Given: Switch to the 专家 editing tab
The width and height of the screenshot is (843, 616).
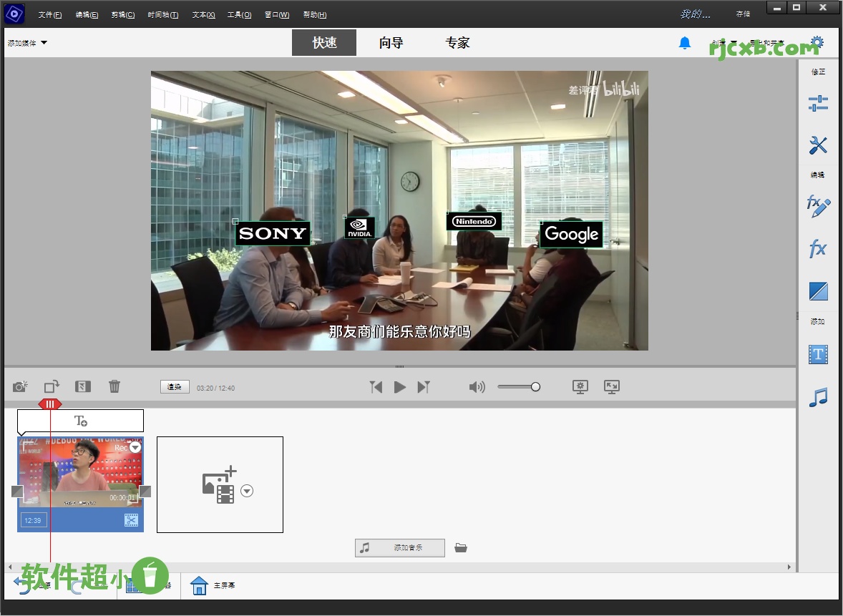Looking at the screenshot, I should click(457, 42).
